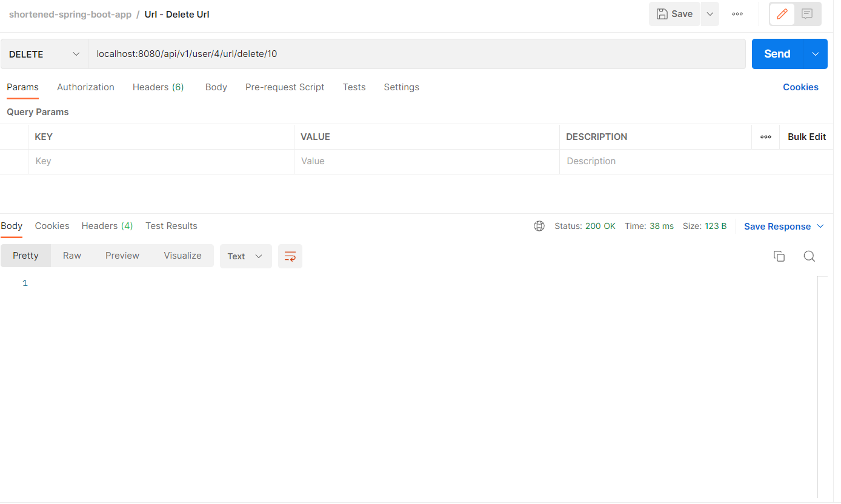Screen dimensions: 841x504
Task: Open query params table options ellipsis
Action: coord(765,136)
